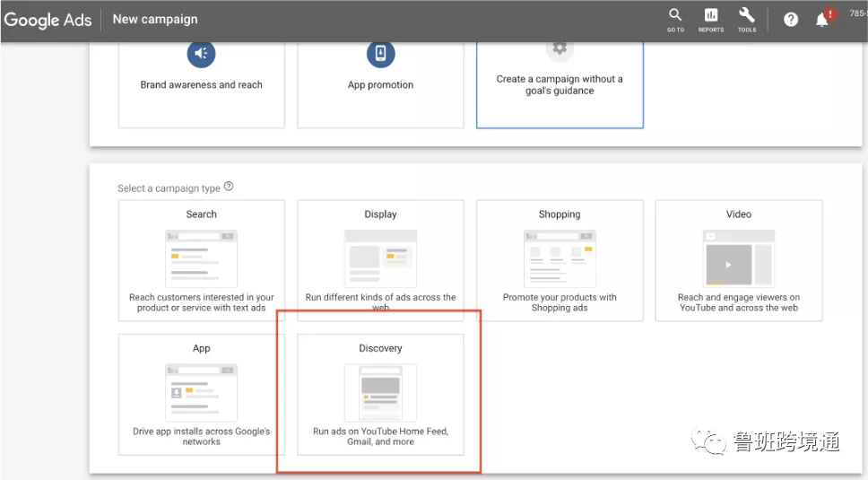The width and height of the screenshot is (868, 480).
Task: Click the Video campaign illustration thumbnail
Action: tap(739, 258)
